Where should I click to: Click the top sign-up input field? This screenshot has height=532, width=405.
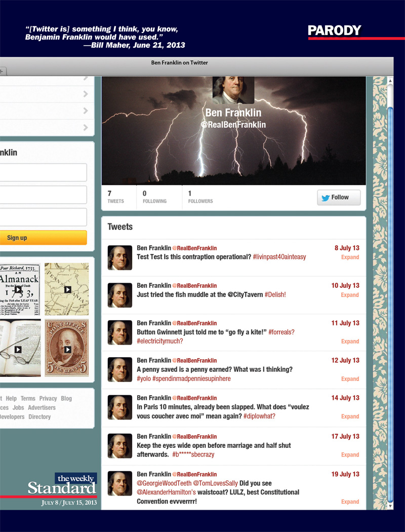pos(43,172)
